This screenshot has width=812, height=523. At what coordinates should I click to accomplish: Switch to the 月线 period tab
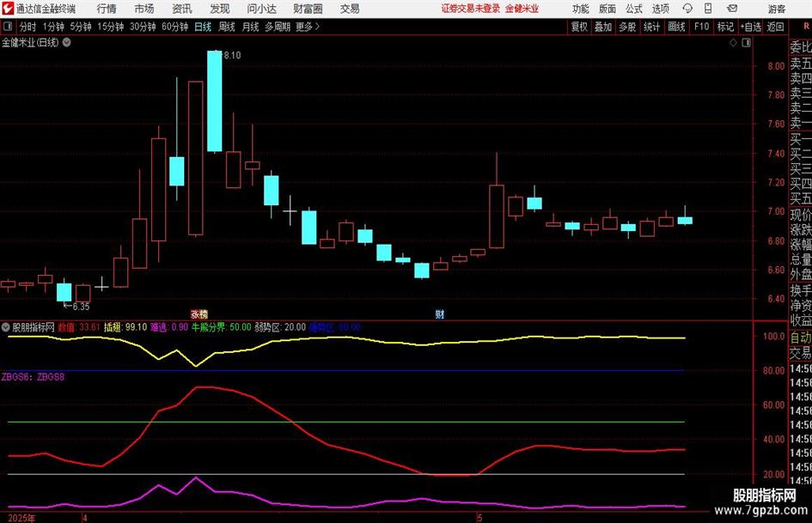point(250,27)
